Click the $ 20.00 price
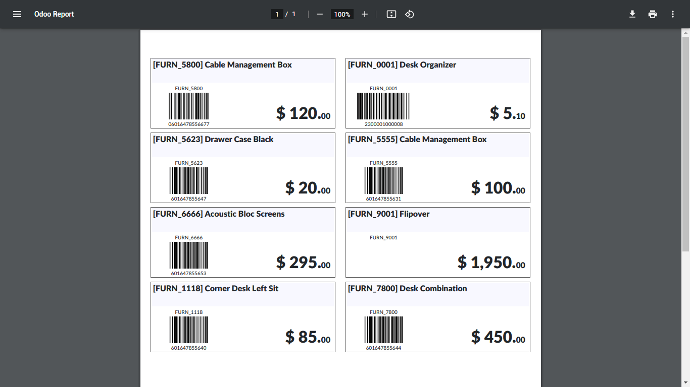Image resolution: width=690 pixels, height=387 pixels. pos(308,188)
